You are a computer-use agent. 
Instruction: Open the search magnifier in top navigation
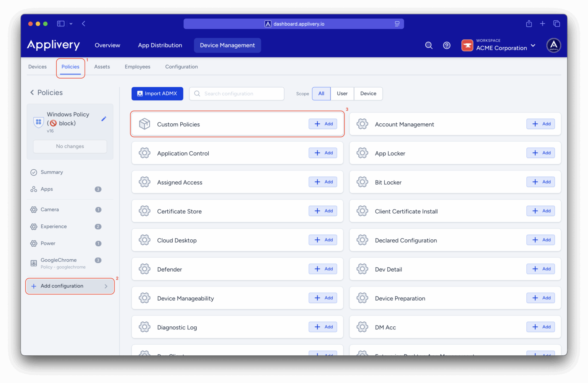coord(429,45)
